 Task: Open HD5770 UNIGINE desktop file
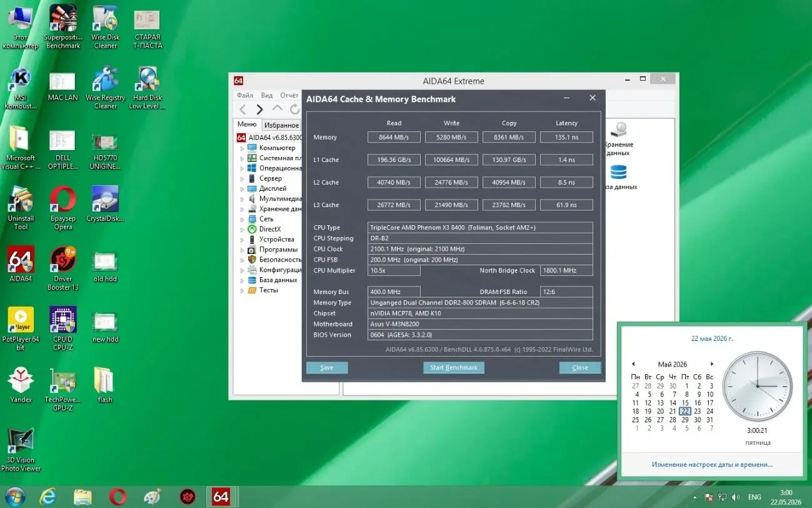coord(106,150)
